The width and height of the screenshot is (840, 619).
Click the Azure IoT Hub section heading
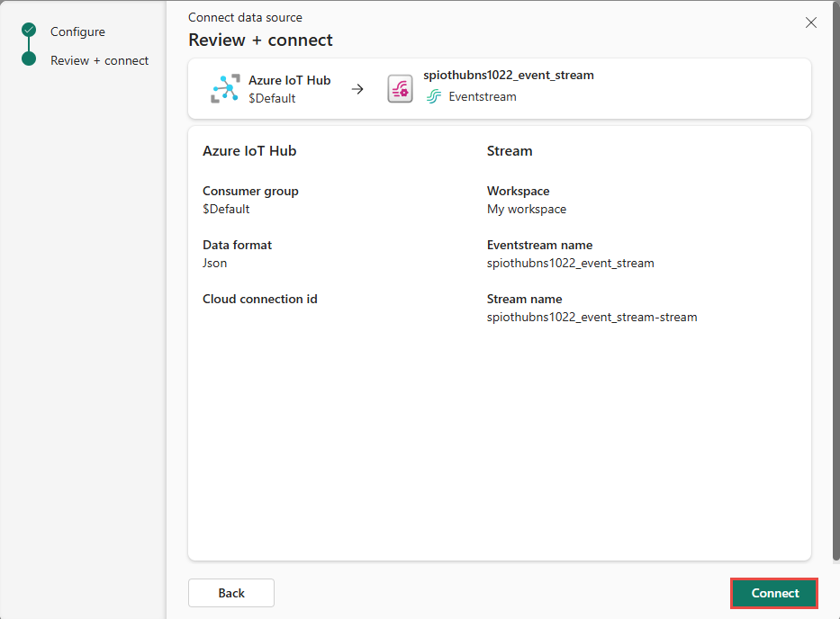pyautogui.click(x=249, y=150)
